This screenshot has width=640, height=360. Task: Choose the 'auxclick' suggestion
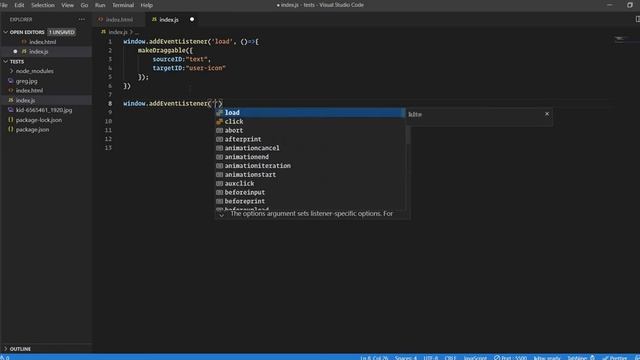pos(310,184)
